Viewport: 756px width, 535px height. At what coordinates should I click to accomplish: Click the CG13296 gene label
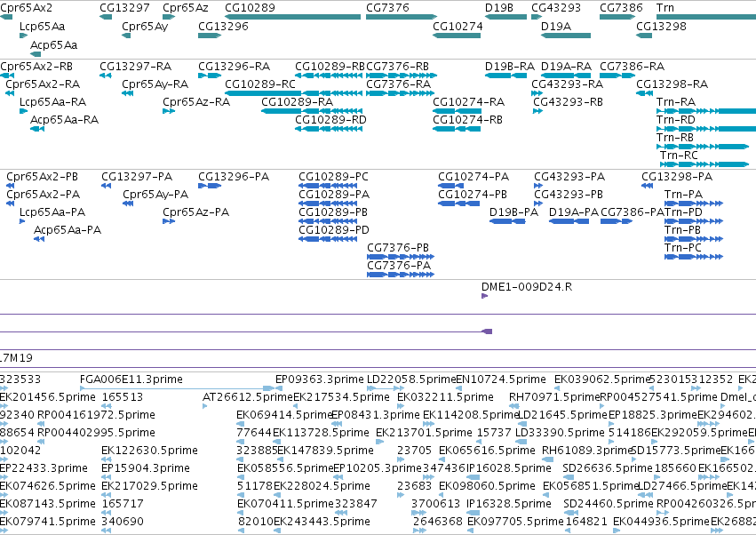(x=223, y=27)
